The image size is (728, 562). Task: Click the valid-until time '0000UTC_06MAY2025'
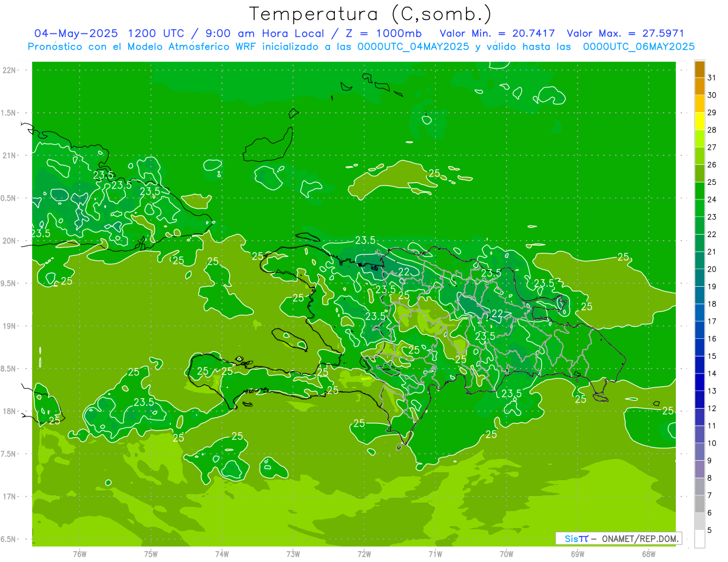pyautogui.click(x=639, y=47)
